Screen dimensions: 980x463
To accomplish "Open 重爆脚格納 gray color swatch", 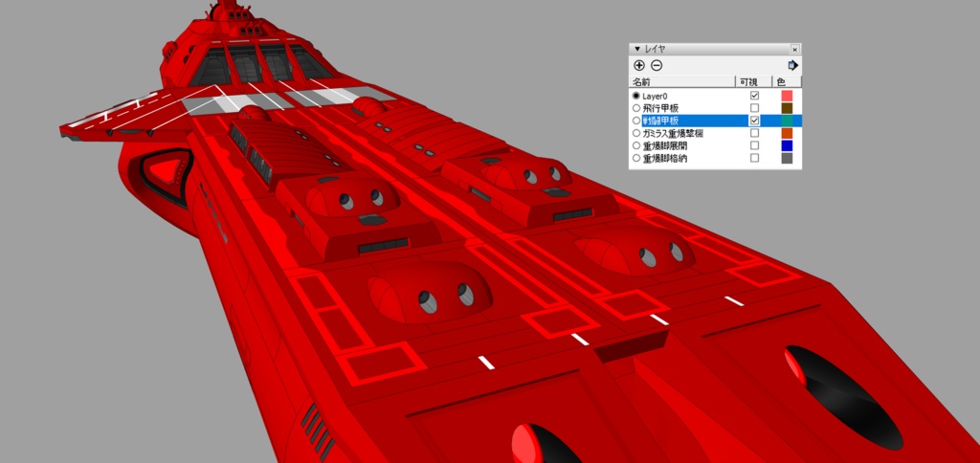I will [x=787, y=158].
